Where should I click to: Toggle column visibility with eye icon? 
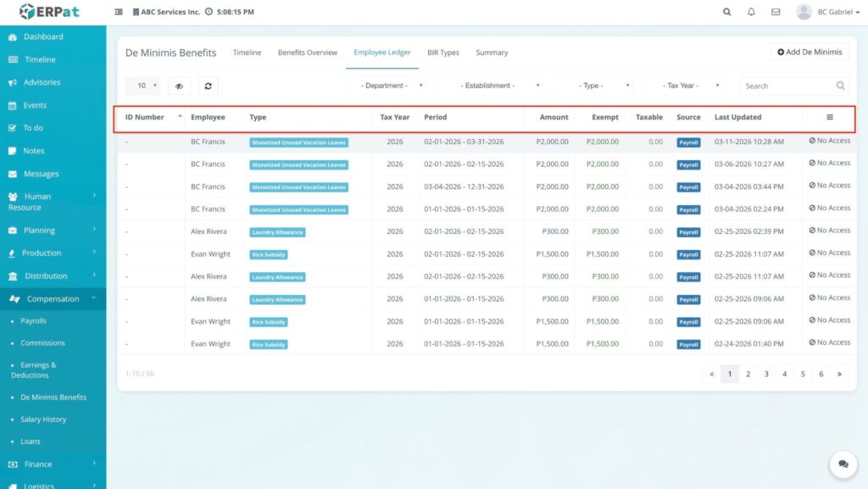click(x=179, y=86)
